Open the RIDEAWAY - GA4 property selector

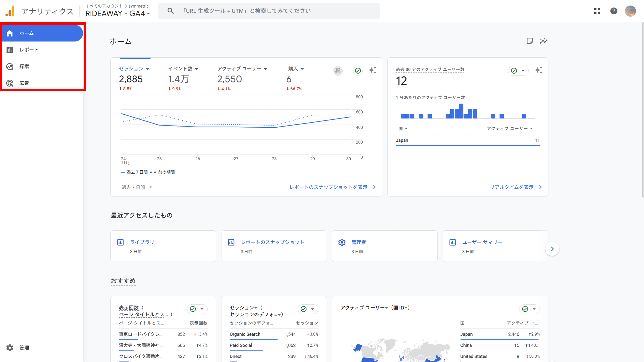pos(117,13)
